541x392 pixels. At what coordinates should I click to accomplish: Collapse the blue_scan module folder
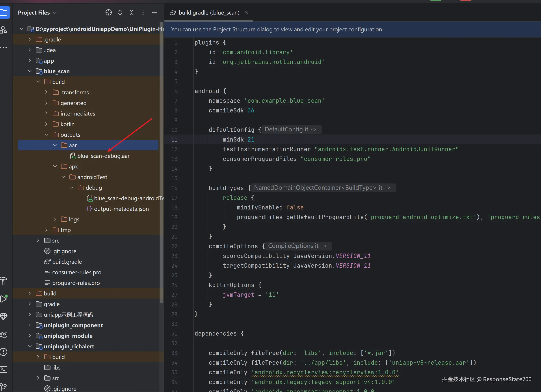pos(30,71)
